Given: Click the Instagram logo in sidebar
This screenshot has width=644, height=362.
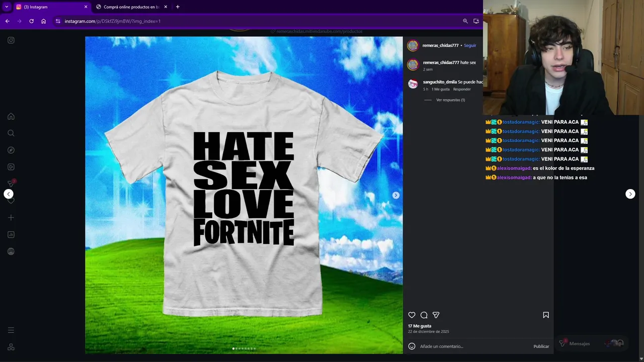Looking at the screenshot, I should [x=11, y=40].
